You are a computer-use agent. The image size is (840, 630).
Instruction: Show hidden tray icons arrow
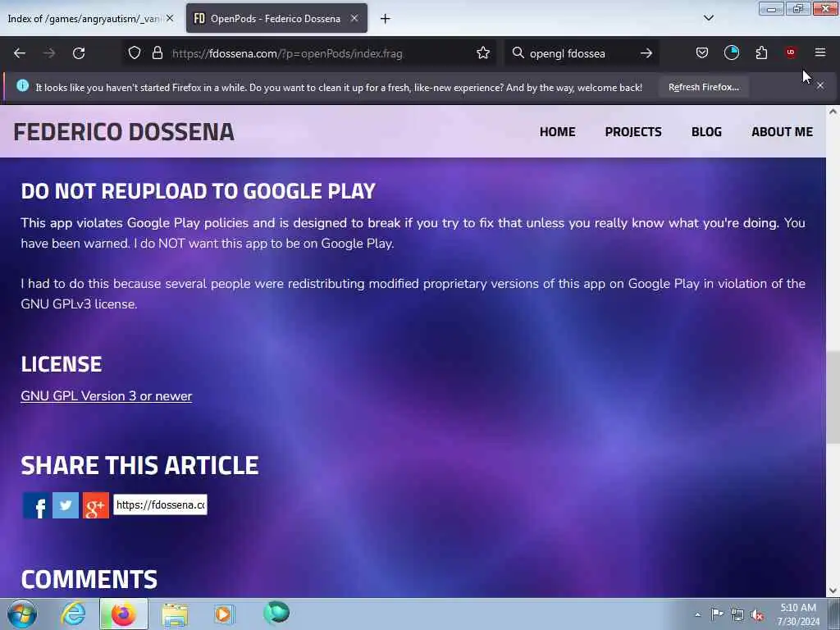[x=697, y=614]
